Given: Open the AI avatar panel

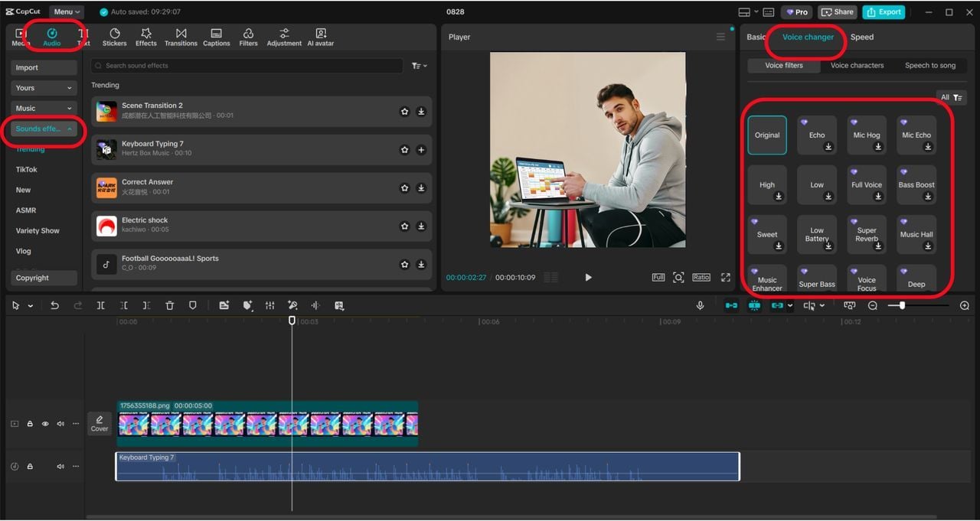Looking at the screenshot, I should pyautogui.click(x=321, y=37).
